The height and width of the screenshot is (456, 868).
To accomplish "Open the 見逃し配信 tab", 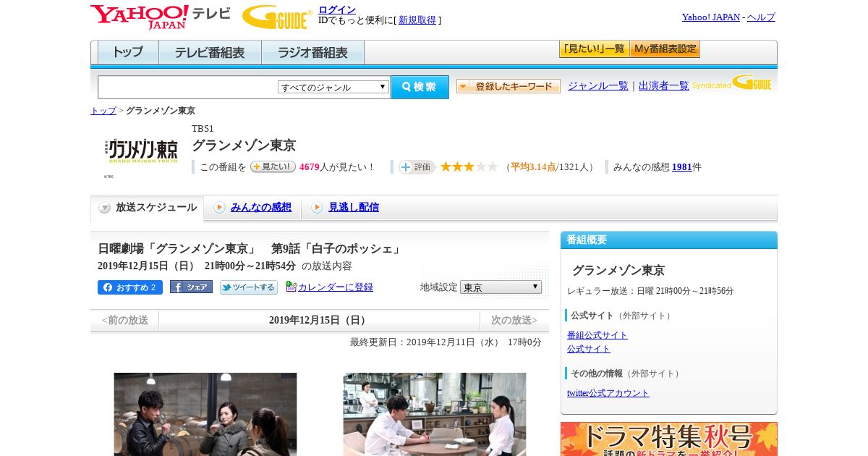I will click(x=354, y=208).
